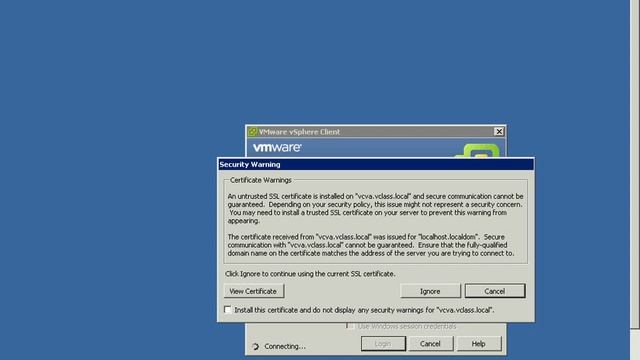Image resolution: width=640 pixels, height=360 pixels.
Task: Toggle Use Windows session credentials checkbox
Action: pos(349,326)
